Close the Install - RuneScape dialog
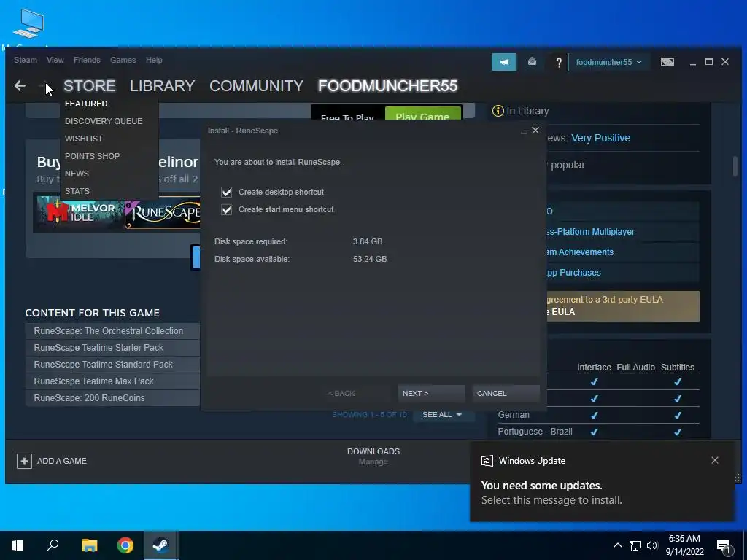The width and height of the screenshot is (747, 560). click(535, 130)
